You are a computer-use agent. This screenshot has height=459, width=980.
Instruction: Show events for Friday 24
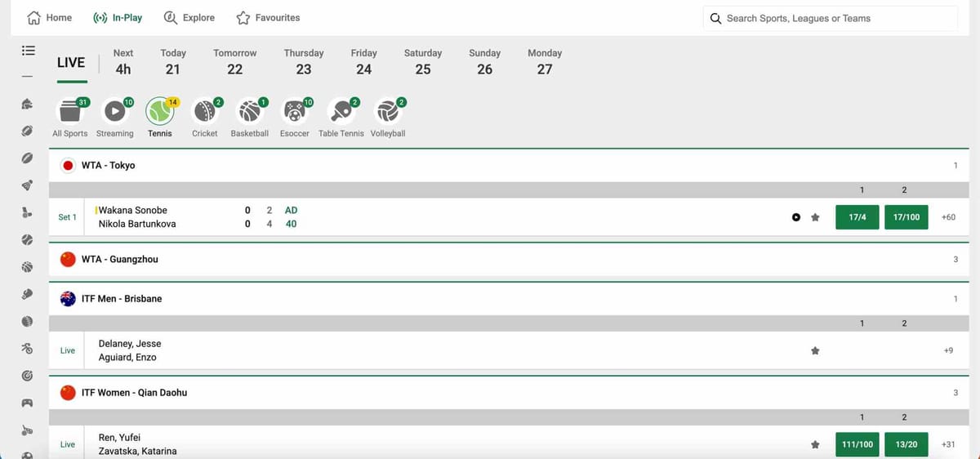coord(364,62)
